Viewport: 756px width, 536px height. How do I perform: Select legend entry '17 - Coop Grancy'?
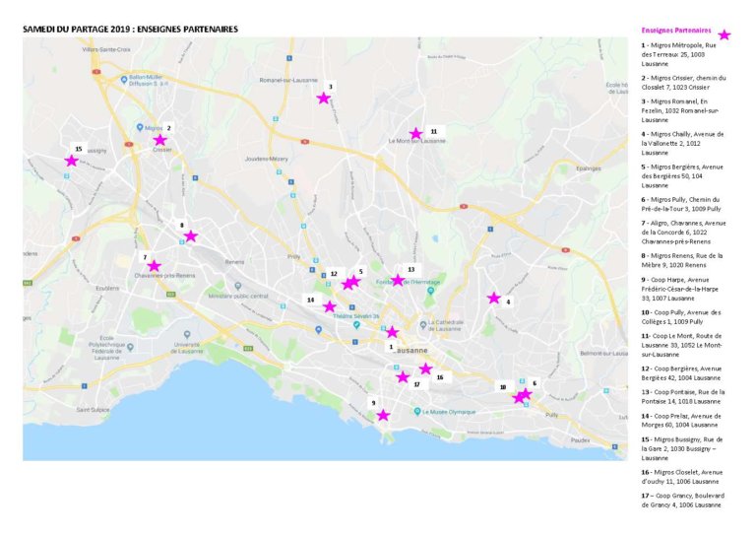point(683,501)
